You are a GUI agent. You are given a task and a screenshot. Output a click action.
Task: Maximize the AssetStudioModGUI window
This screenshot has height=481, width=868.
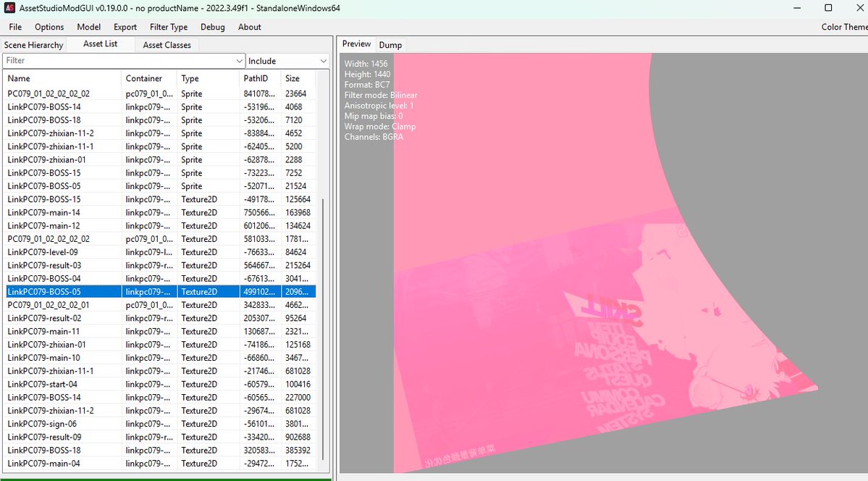tap(828, 8)
